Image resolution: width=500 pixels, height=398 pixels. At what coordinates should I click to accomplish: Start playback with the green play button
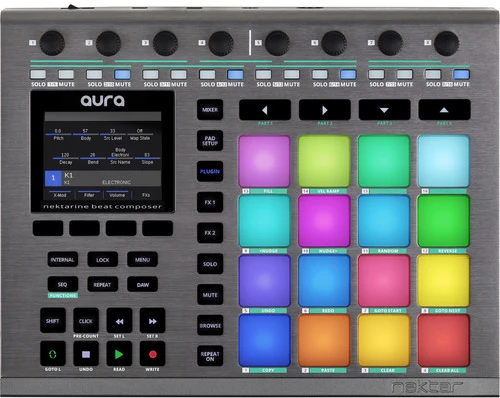pos(119,354)
